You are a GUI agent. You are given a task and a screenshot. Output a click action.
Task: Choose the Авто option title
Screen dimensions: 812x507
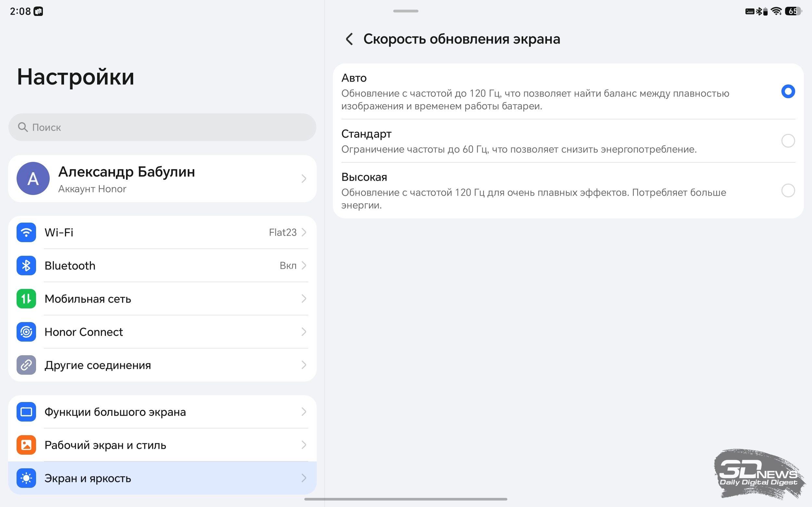point(354,78)
